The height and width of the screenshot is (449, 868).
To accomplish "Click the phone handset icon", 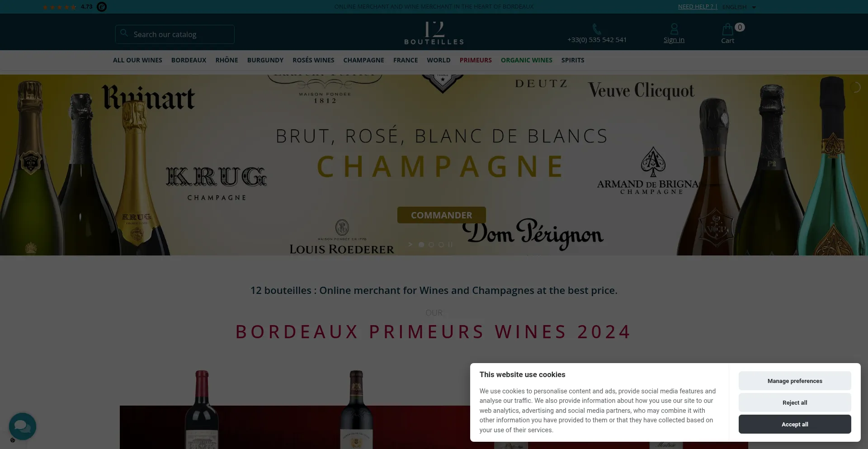I will click(x=597, y=29).
